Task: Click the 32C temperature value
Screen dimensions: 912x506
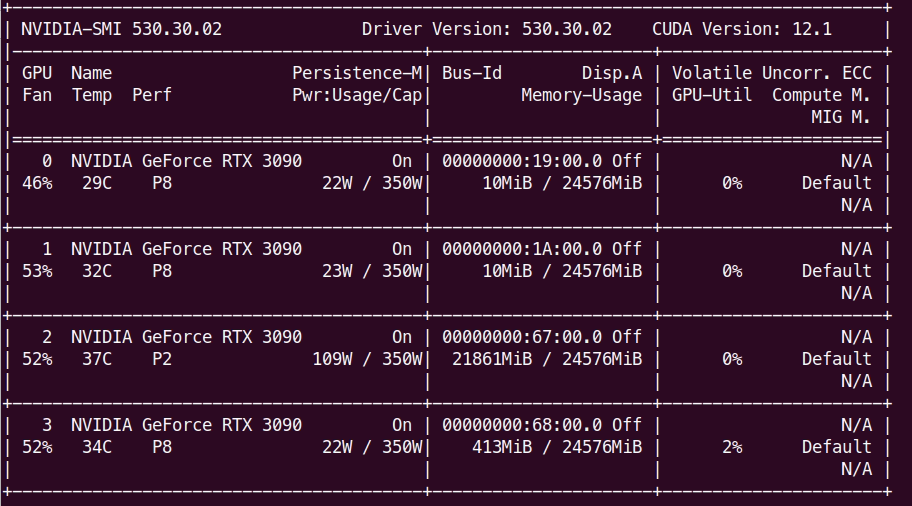Action: click(97, 271)
